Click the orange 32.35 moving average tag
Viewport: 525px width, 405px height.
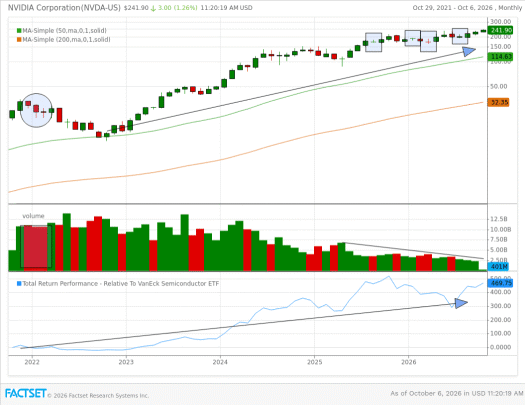pos(499,102)
